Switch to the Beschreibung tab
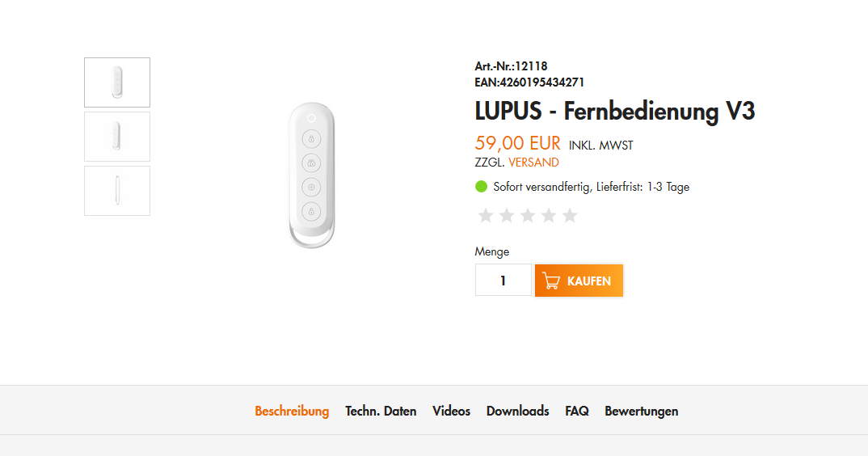Viewport: 868px width, 456px height. point(292,411)
